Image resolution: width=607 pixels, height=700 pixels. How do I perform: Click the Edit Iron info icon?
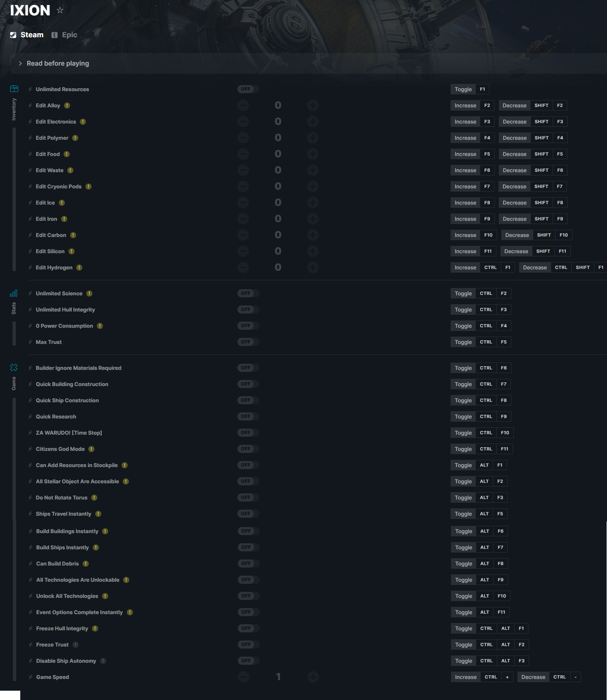[64, 219]
